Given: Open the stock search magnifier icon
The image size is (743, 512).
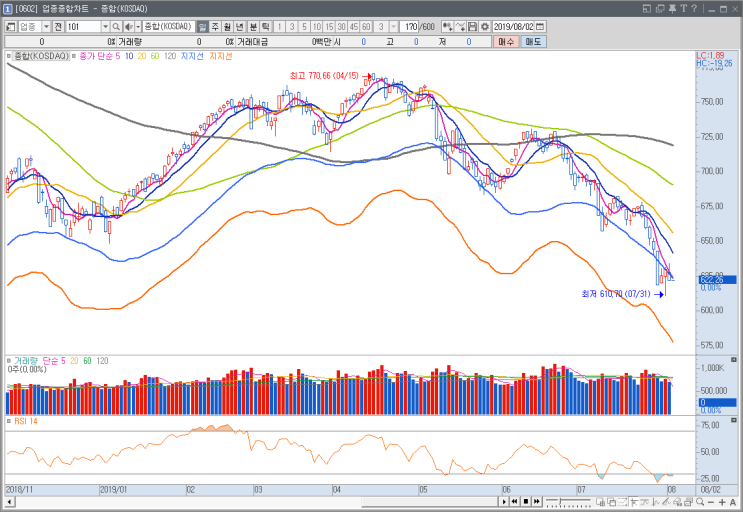Looking at the screenshot, I should point(116,27).
